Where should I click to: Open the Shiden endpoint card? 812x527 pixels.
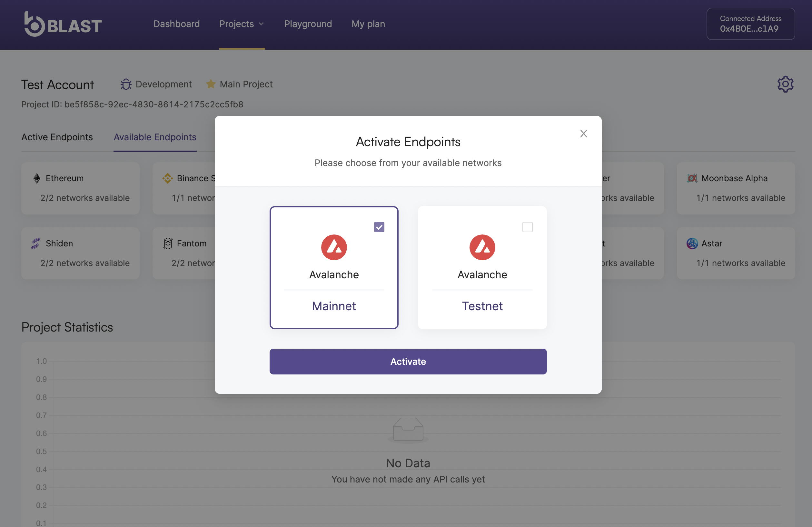click(81, 253)
